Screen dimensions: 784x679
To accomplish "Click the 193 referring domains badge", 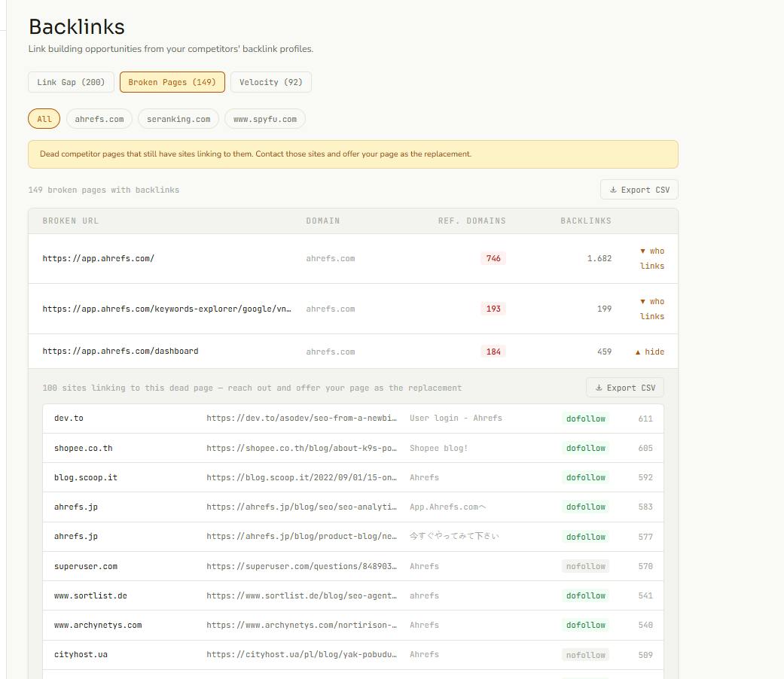I will tap(493, 309).
